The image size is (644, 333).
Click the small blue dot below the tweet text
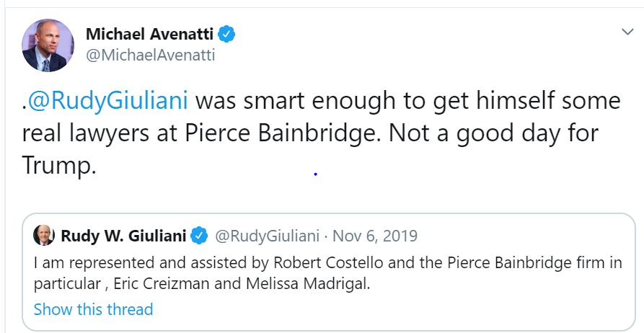(316, 174)
